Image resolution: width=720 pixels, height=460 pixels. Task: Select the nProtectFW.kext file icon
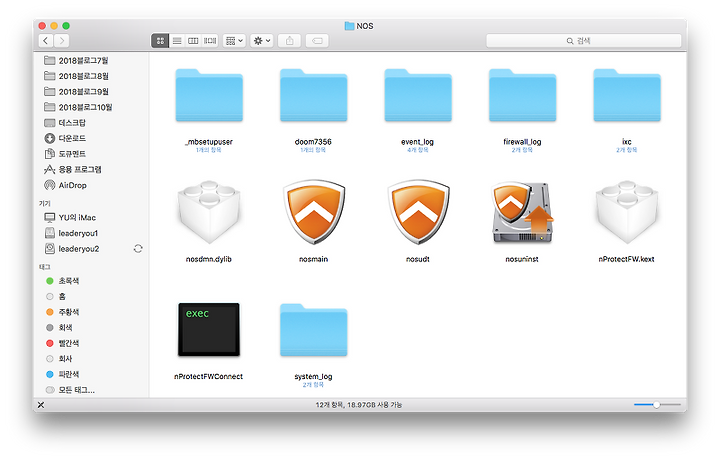(627, 212)
